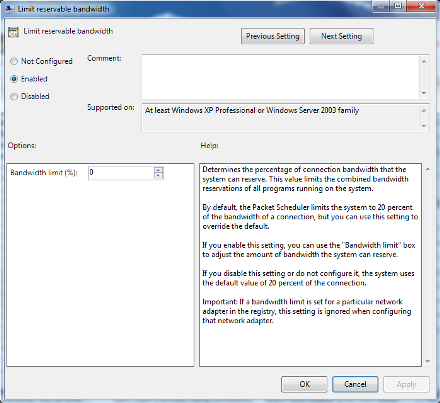Click inside the Comment text area
The height and width of the screenshot is (403, 440).
pos(281,77)
